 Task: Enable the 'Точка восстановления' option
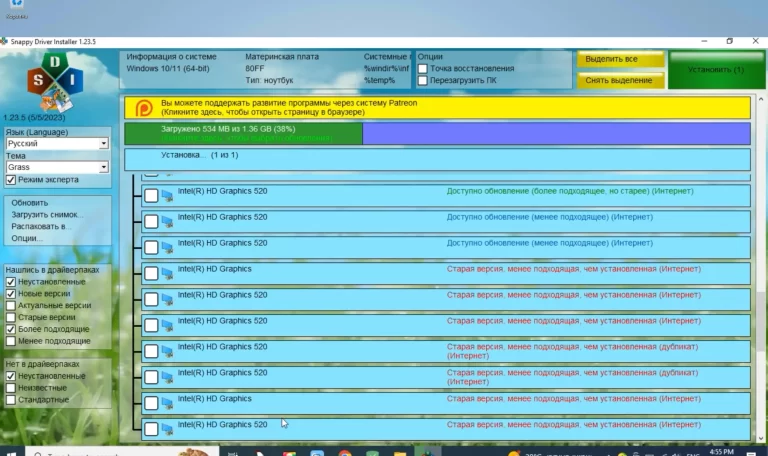[423, 69]
